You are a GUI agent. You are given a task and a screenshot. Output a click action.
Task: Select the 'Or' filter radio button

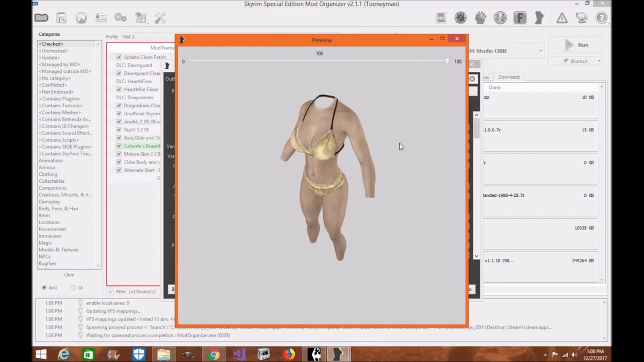[74, 288]
